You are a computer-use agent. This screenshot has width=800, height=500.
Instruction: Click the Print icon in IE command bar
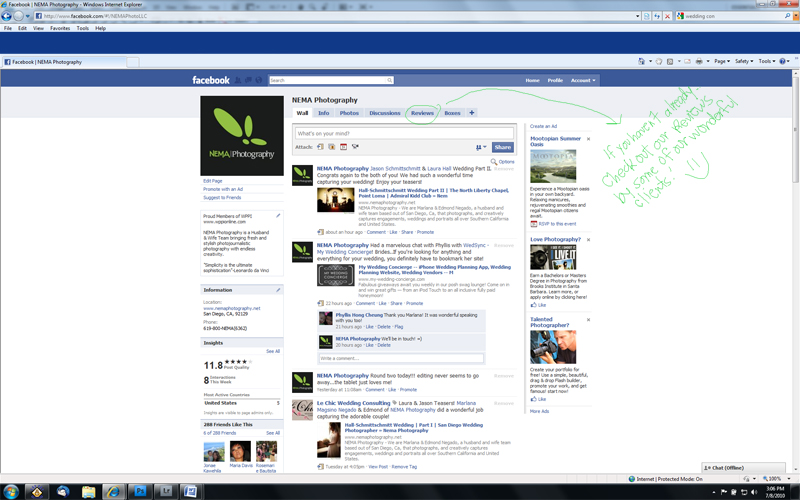pos(699,61)
